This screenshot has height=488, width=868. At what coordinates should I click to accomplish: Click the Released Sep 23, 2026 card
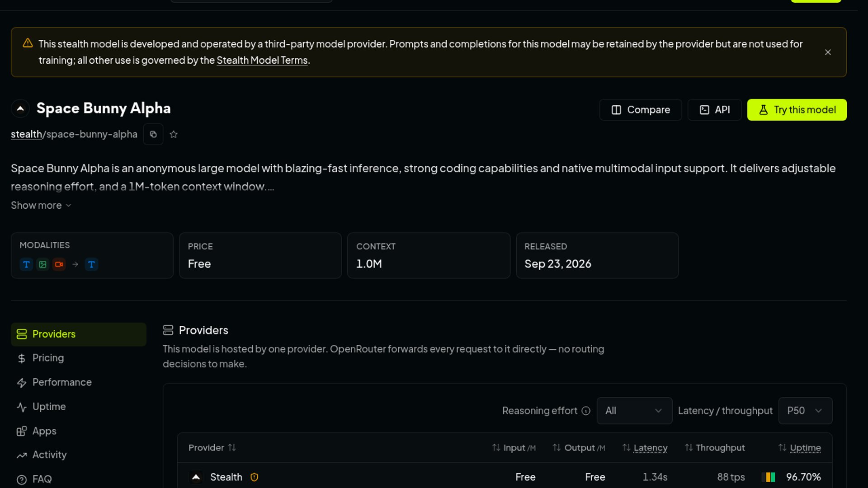[x=597, y=256]
